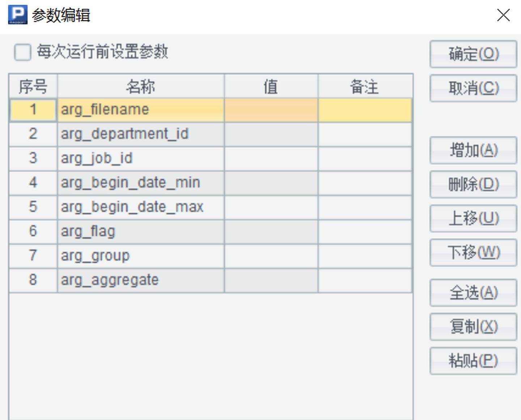Screen dimensions: 521x420
Task: Select the arg_department_id name cell
Action: point(140,134)
